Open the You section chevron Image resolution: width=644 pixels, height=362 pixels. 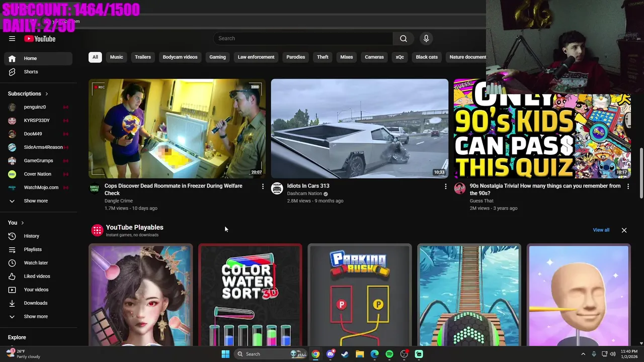(22, 223)
